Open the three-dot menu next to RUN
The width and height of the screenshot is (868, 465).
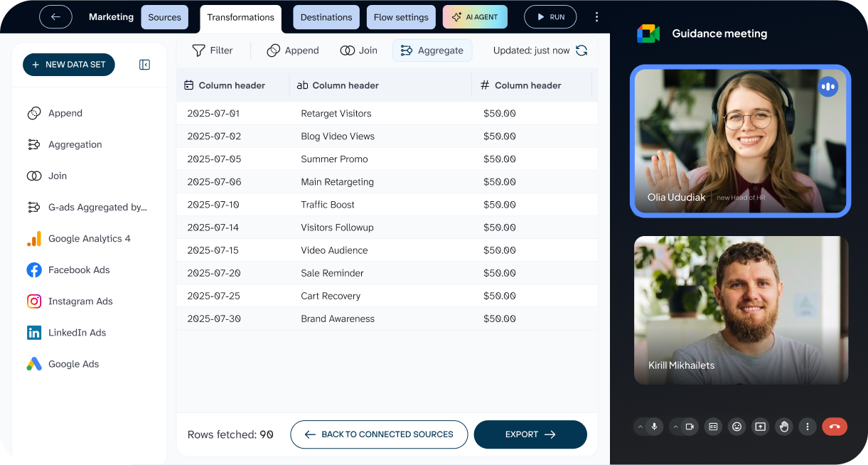596,17
